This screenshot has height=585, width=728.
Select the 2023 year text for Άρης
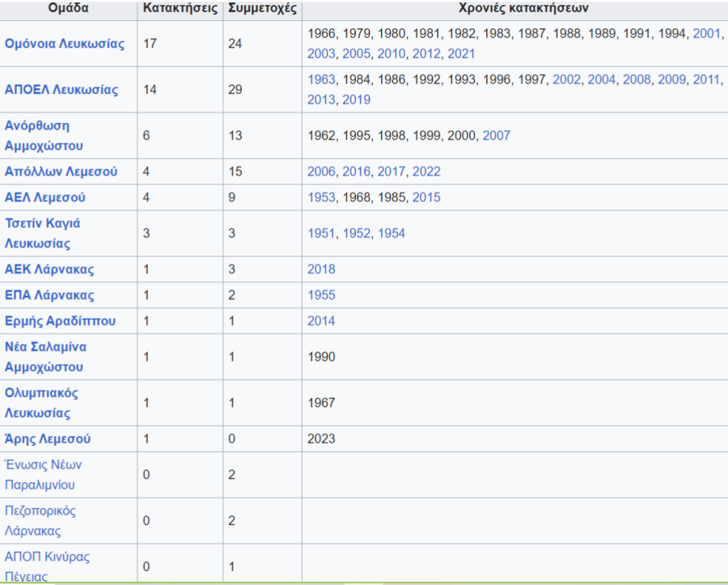coord(321,439)
